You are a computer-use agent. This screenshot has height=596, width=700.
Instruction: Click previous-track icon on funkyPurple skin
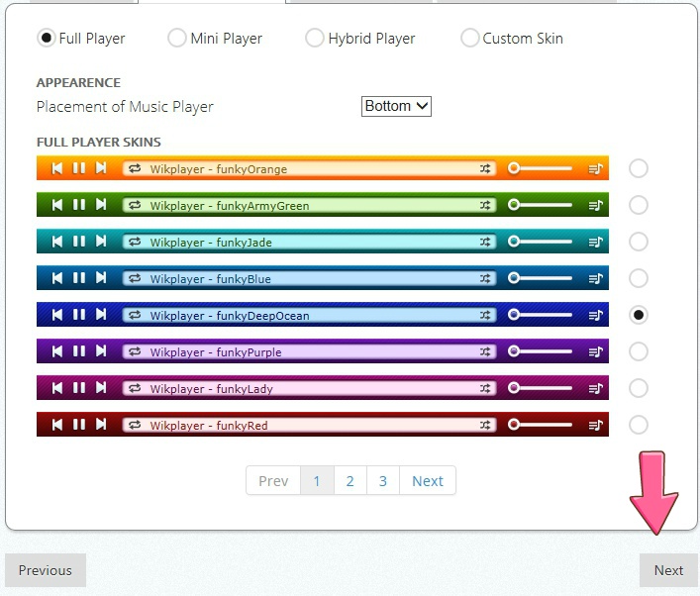pos(57,351)
